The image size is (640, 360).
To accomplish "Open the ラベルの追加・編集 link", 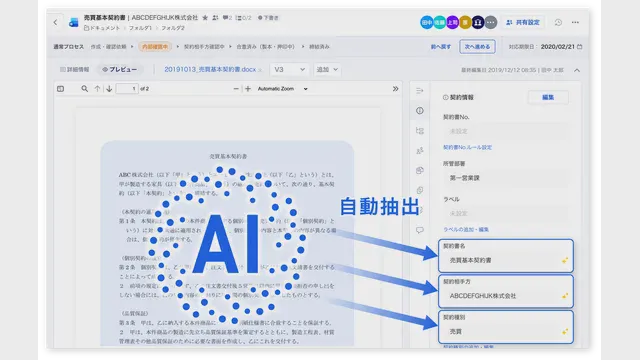I will point(466,229).
